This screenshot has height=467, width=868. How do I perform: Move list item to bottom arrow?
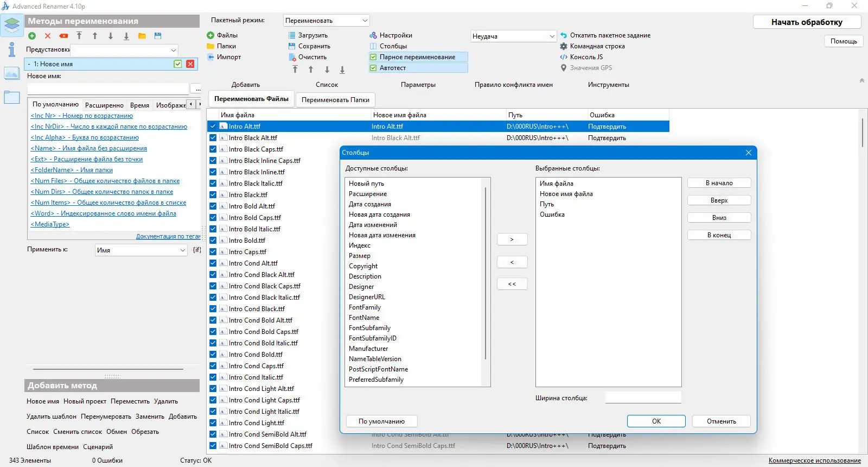click(342, 70)
